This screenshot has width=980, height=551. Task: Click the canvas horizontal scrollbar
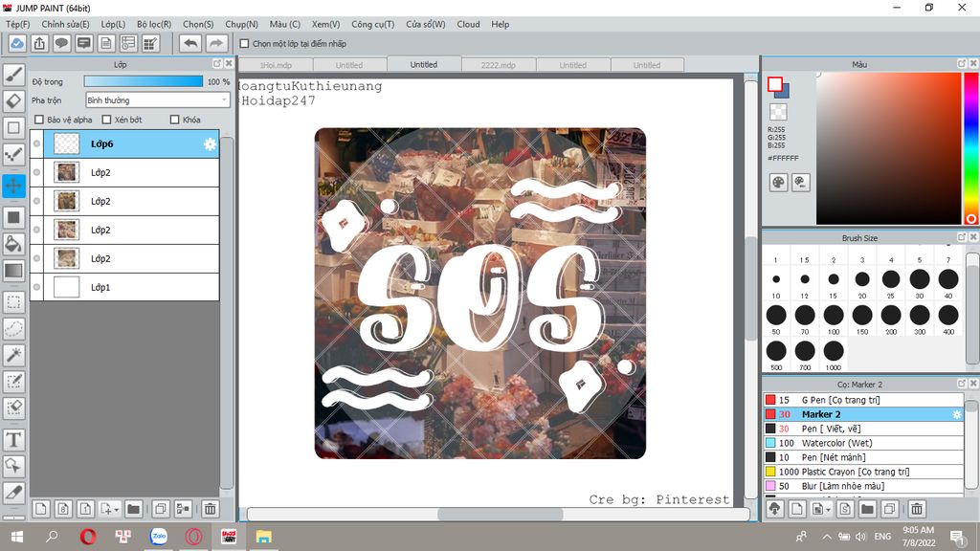click(498, 514)
